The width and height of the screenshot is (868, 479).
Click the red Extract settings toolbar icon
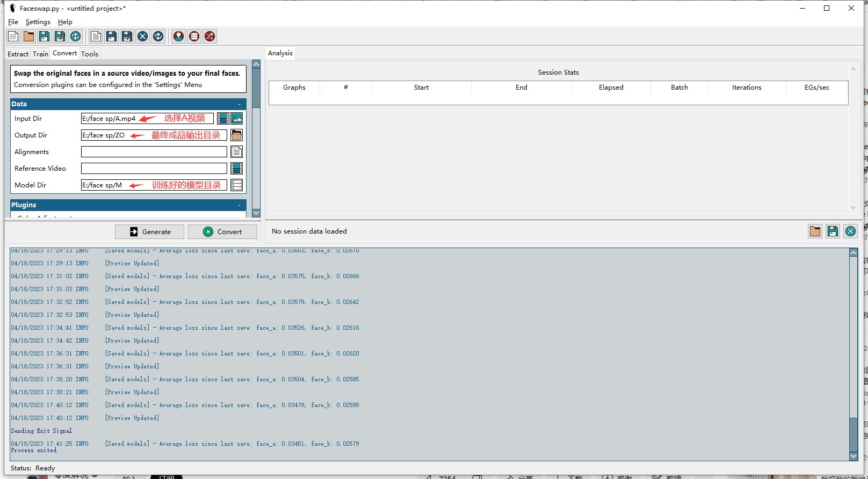click(x=178, y=36)
